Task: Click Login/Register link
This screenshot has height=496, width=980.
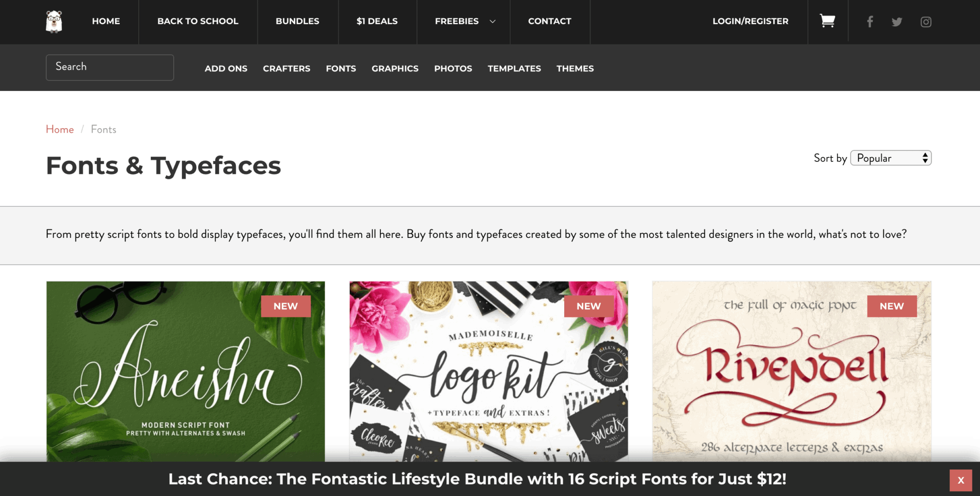Action: click(750, 21)
